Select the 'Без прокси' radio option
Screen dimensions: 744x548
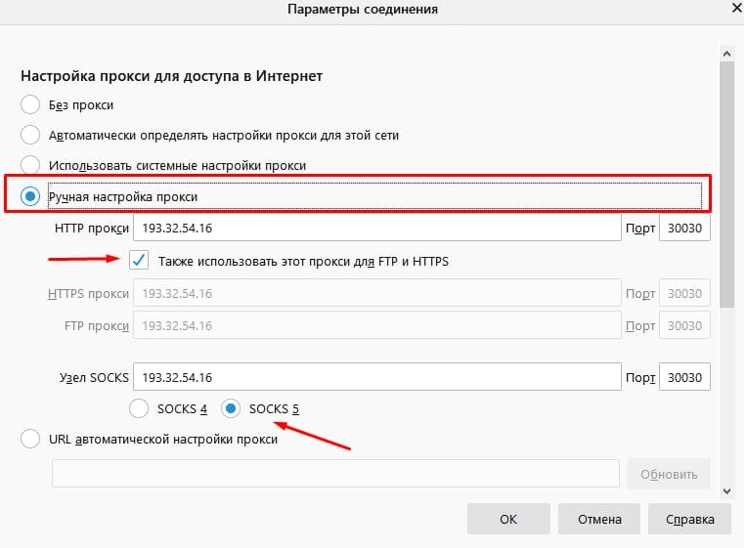[x=30, y=104]
